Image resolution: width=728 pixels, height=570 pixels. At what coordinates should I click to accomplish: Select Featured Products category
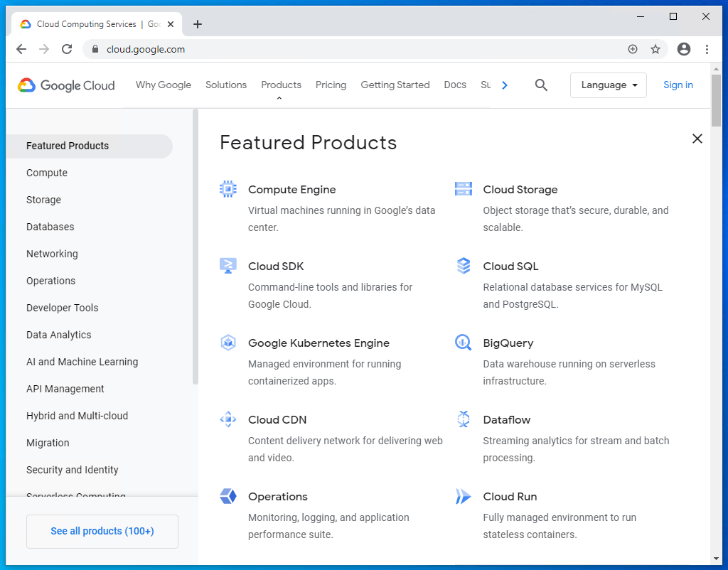(89, 146)
